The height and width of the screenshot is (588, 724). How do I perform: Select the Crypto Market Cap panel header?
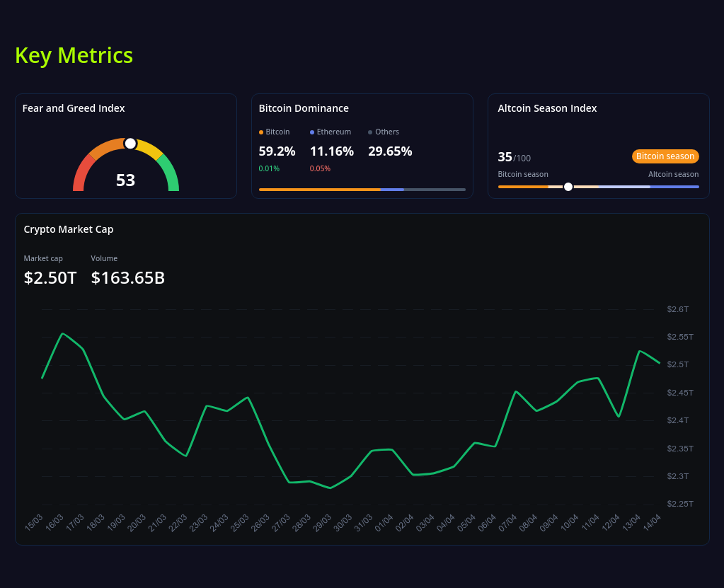coord(68,229)
